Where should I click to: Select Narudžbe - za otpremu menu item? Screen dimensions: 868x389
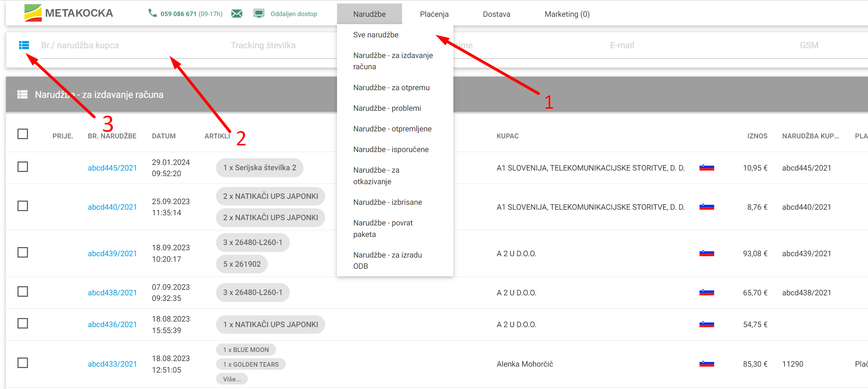391,87
